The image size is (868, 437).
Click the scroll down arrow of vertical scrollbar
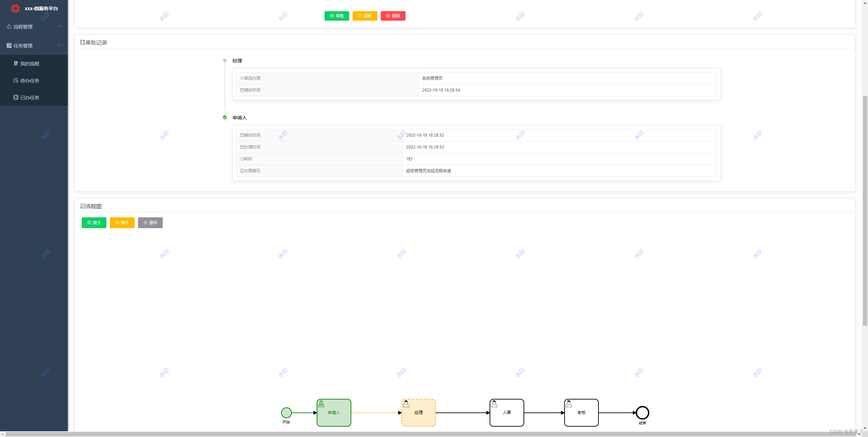click(865, 429)
